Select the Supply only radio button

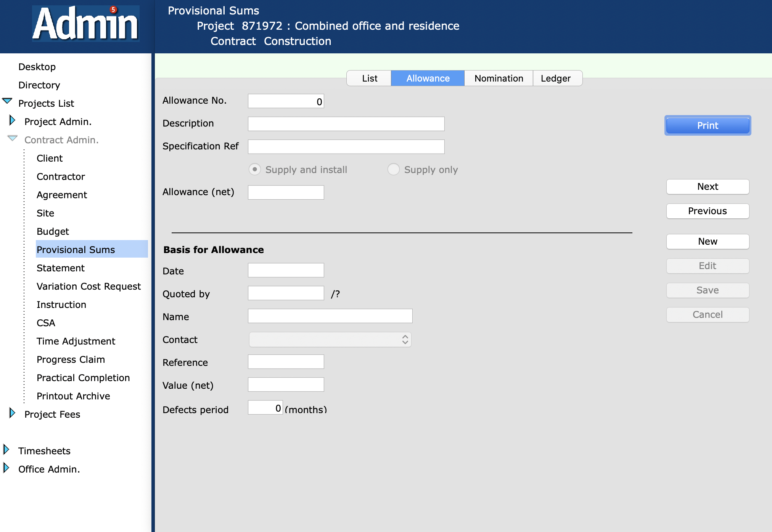point(393,169)
